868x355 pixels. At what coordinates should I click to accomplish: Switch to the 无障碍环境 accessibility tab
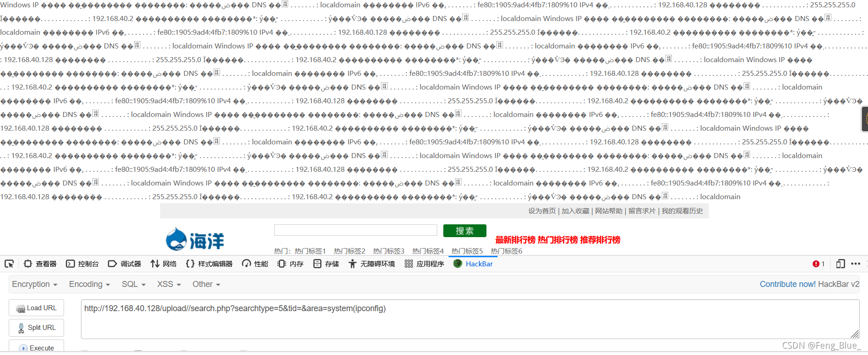click(x=372, y=264)
